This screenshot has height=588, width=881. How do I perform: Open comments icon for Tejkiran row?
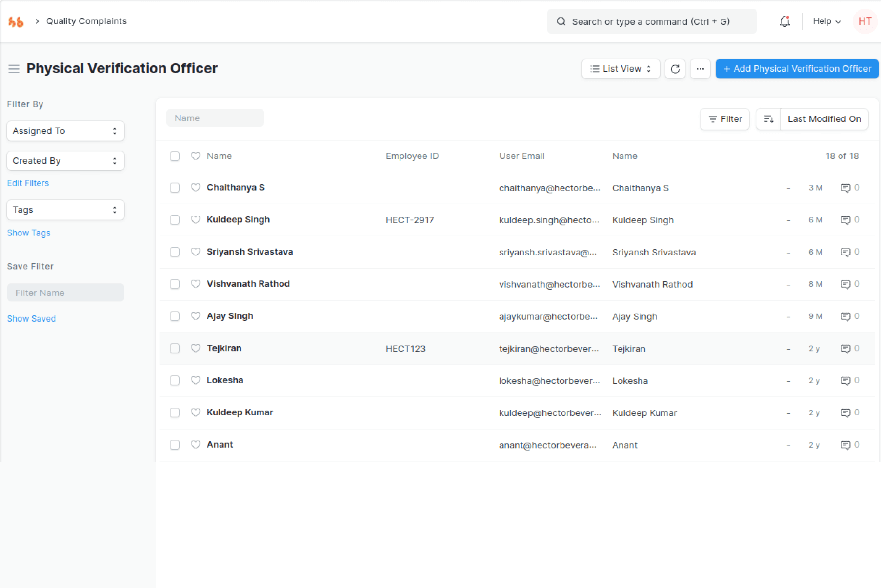(845, 349)
